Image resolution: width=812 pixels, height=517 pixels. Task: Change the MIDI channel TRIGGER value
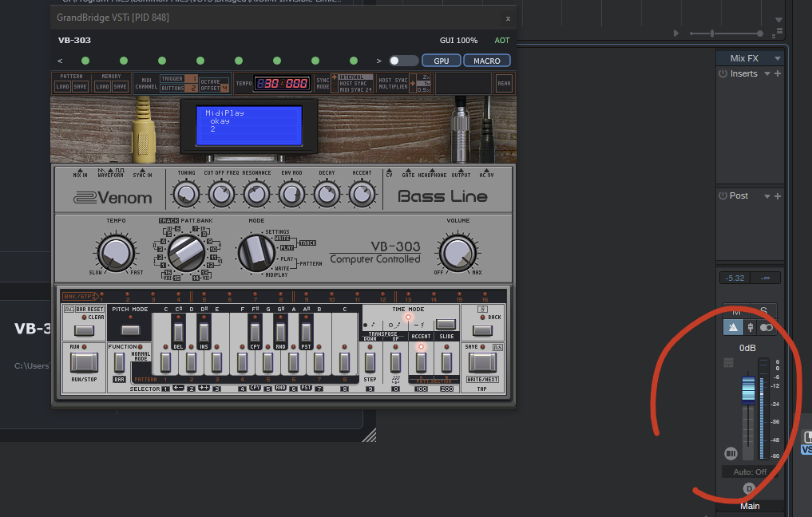tap(192, 79)
